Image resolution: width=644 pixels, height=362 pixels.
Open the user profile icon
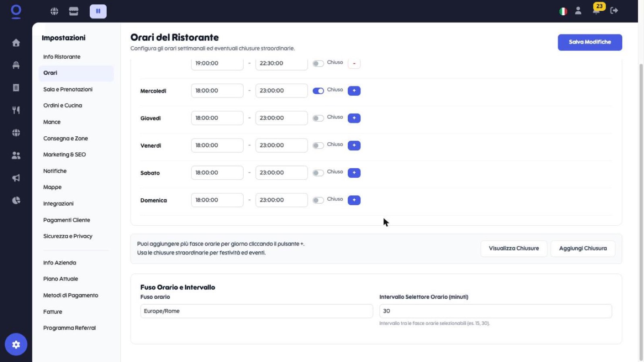pyautogui.click(x=578, y=11)
